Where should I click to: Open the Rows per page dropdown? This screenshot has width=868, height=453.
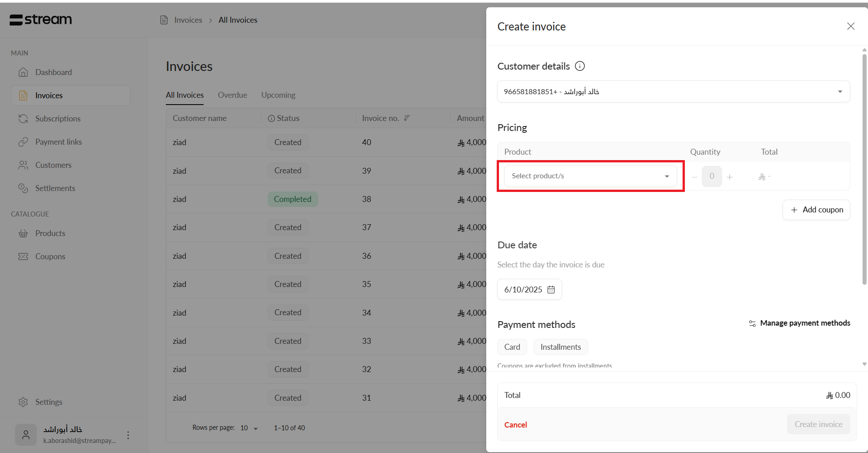point(249,428)
